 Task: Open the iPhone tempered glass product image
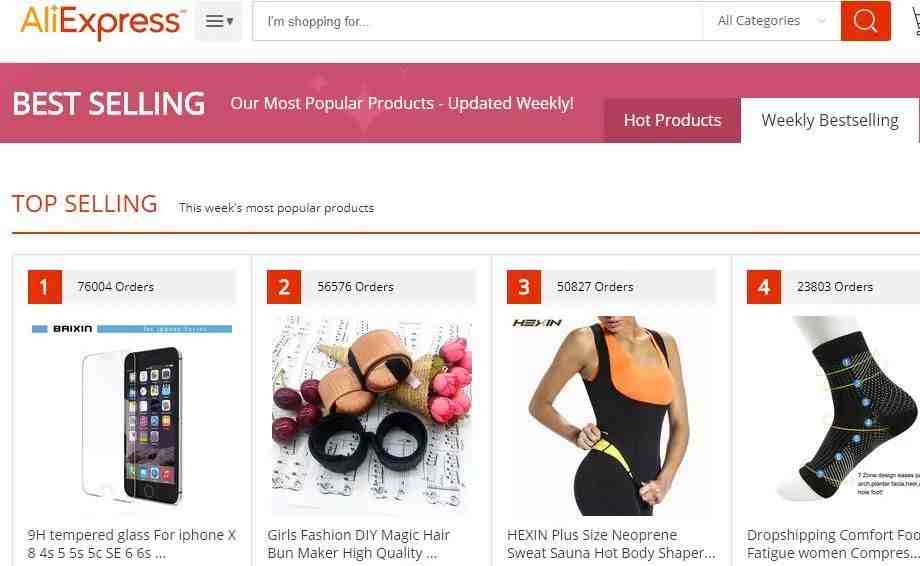132,416
